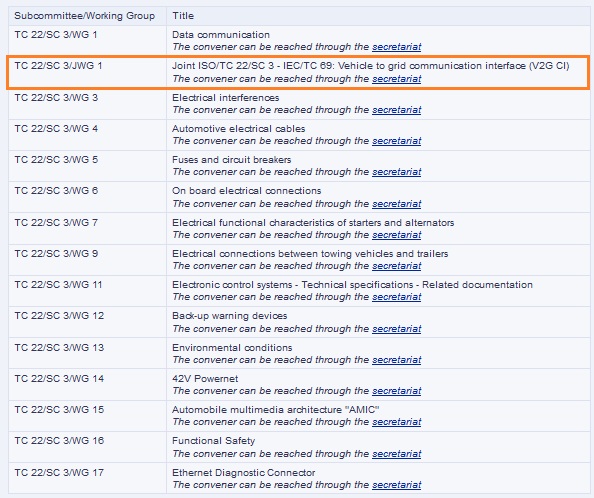The image size is (594, 498).
Task: Open secretariat link for starters and alternators row
Action: (396, 235)
